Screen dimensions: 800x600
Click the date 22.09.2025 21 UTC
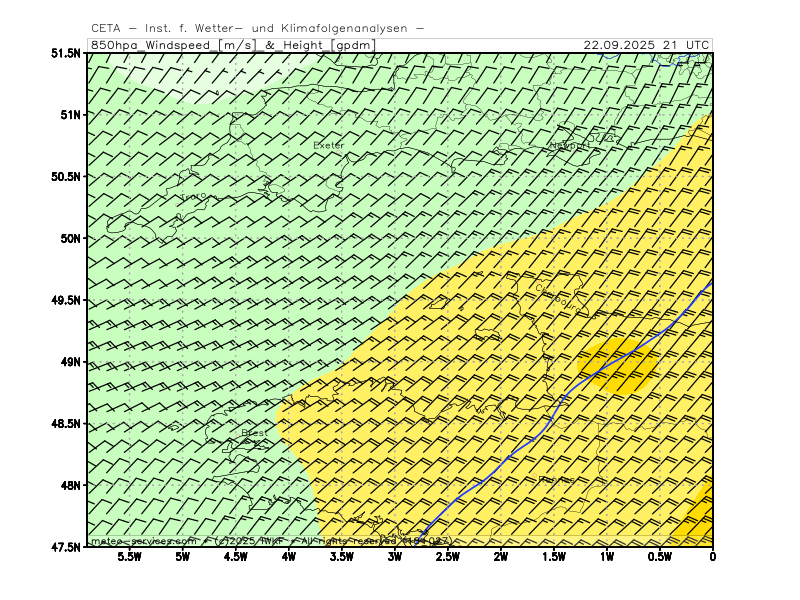point(646,45)
